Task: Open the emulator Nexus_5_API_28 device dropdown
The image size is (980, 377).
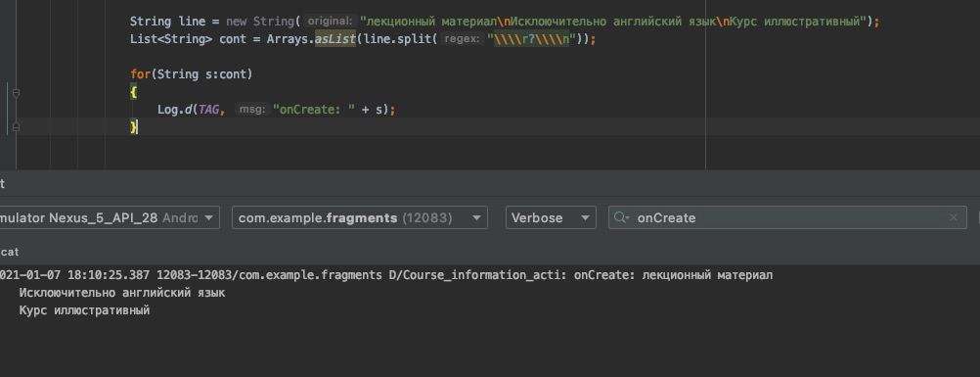Action: pyautogui.click(x=109, y=218)
